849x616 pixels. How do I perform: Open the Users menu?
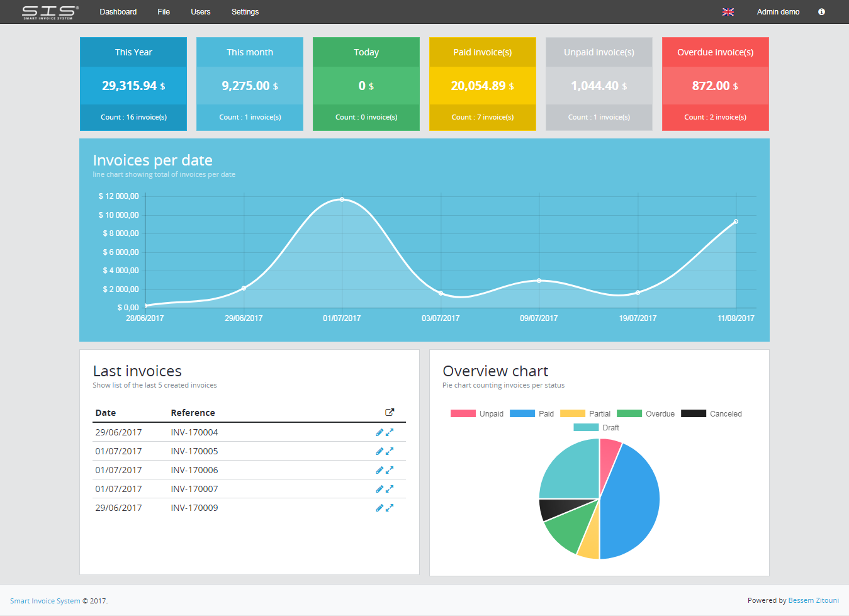[x=200, y=11]
